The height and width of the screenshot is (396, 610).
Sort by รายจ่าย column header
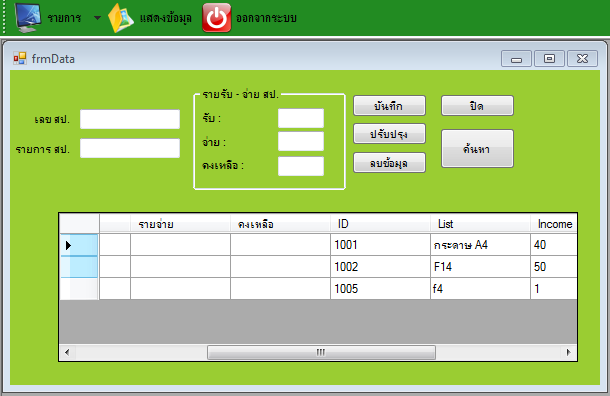point(181,224)
